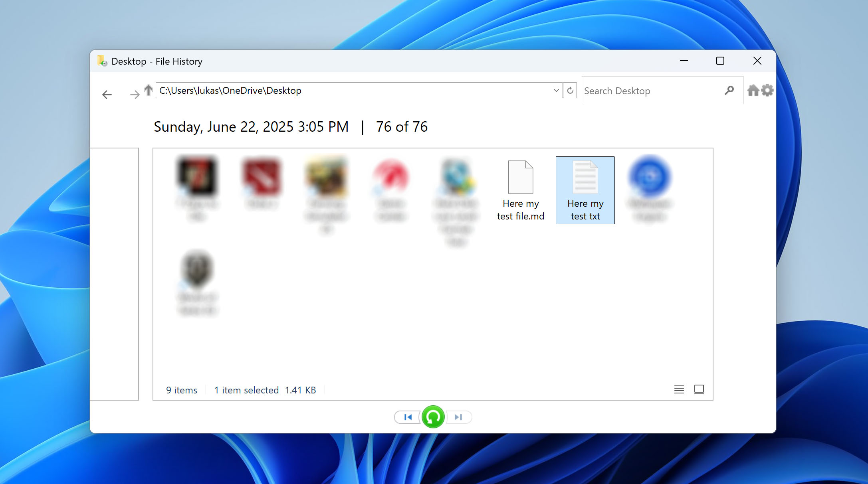Select the Here my test txt file

pos(585,190)
